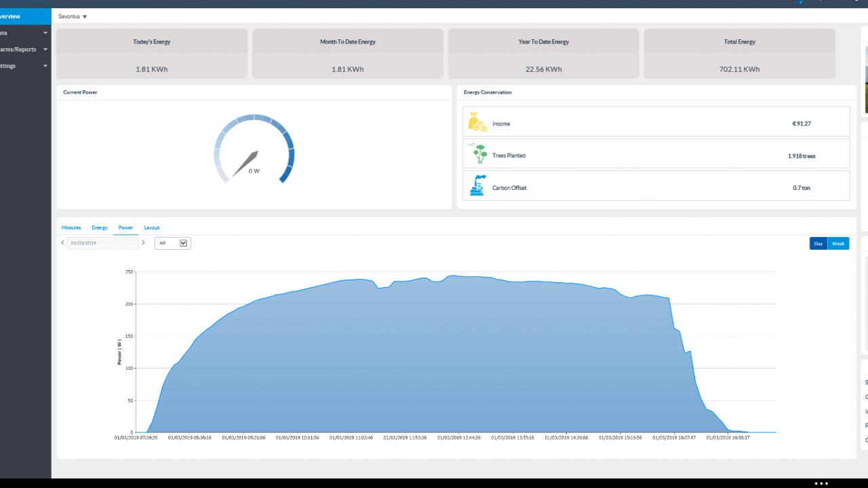Open the All modules filter dropdown
868x488 pixels.
tap(173, 243)
